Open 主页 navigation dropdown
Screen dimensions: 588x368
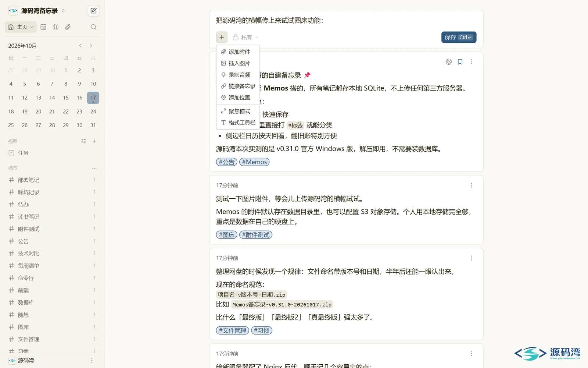point(21,27)
